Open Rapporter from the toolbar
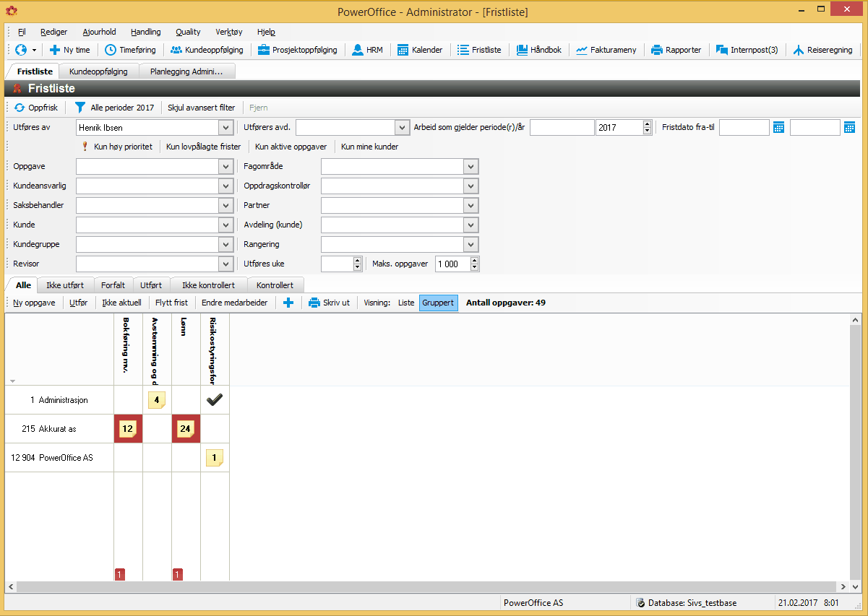The image size is (868, 616). click(x=676, y=50)
